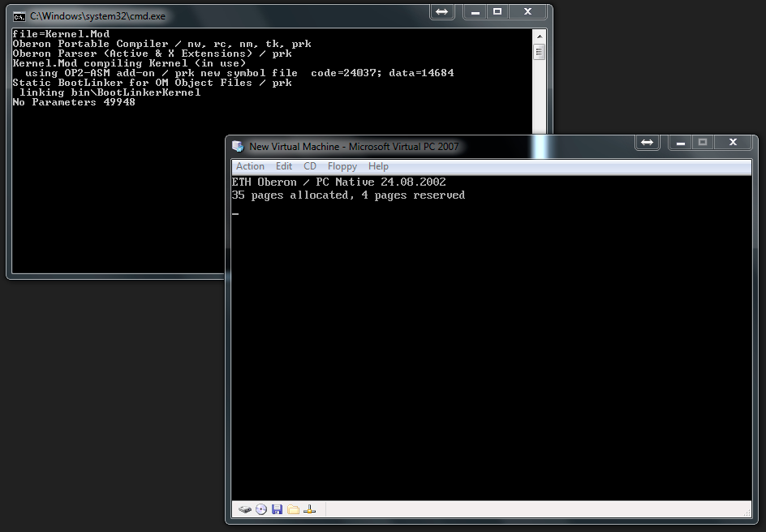
Task: Click the cmd.exe vertical scrollbar thumb
Action: click(540, 52)
